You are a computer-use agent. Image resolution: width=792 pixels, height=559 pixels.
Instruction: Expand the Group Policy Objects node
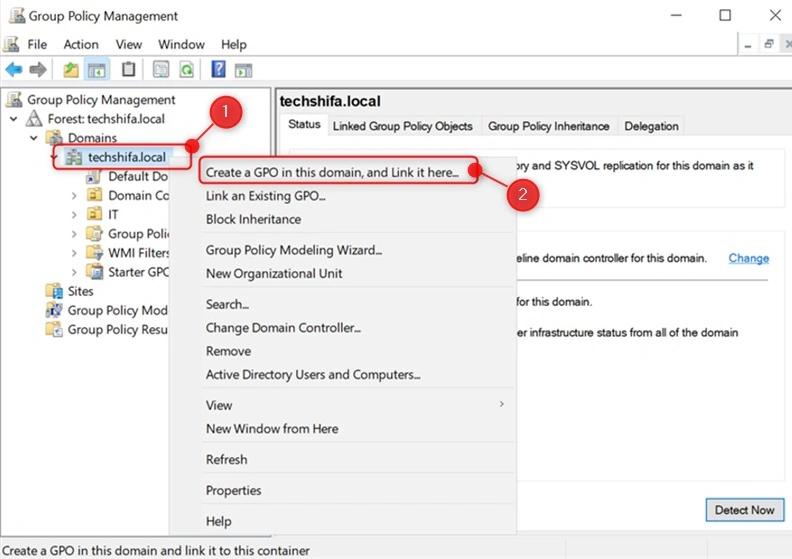[74, 234]
